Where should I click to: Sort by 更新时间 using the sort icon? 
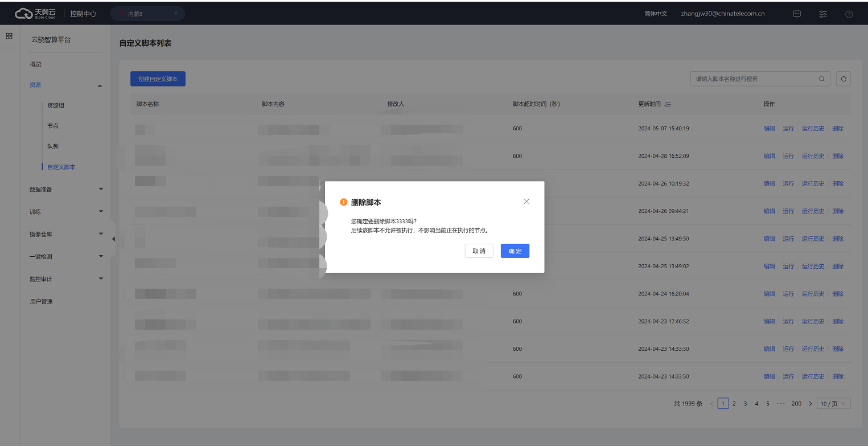point(668,104)
